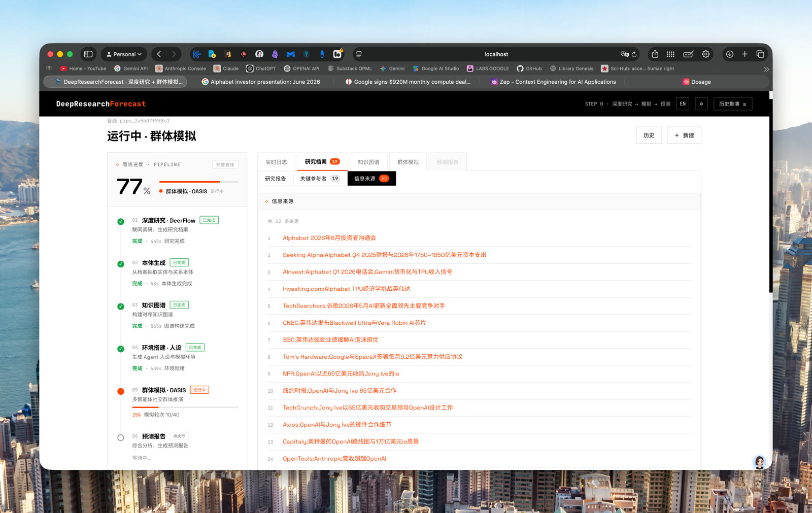Switch to the 群体模拟 tab

coord(408,162)
